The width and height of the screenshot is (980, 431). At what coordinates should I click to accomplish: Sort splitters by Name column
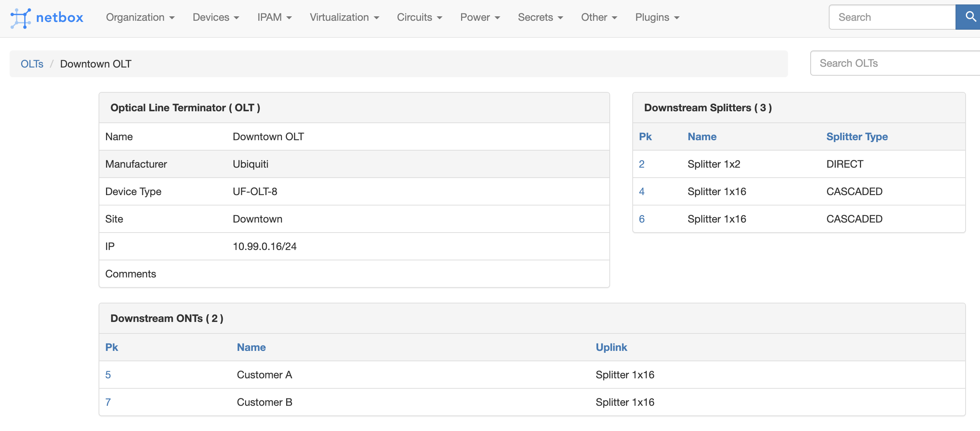pos(702,137)
